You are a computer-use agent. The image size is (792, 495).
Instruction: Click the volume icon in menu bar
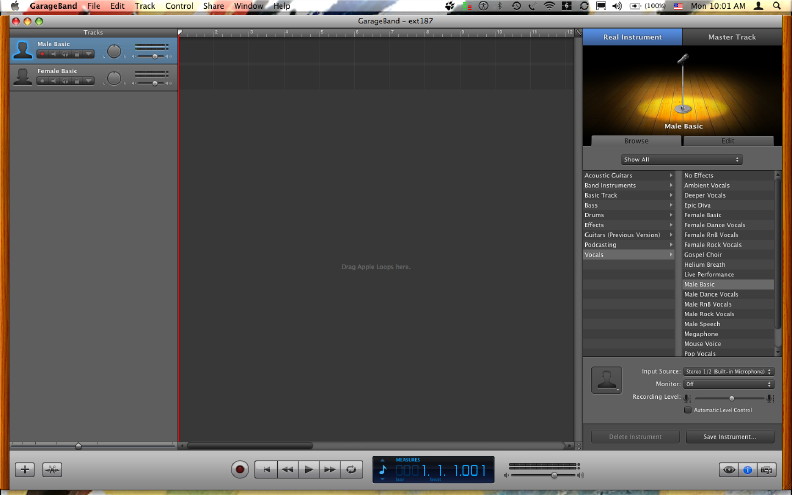click(617, 6)
